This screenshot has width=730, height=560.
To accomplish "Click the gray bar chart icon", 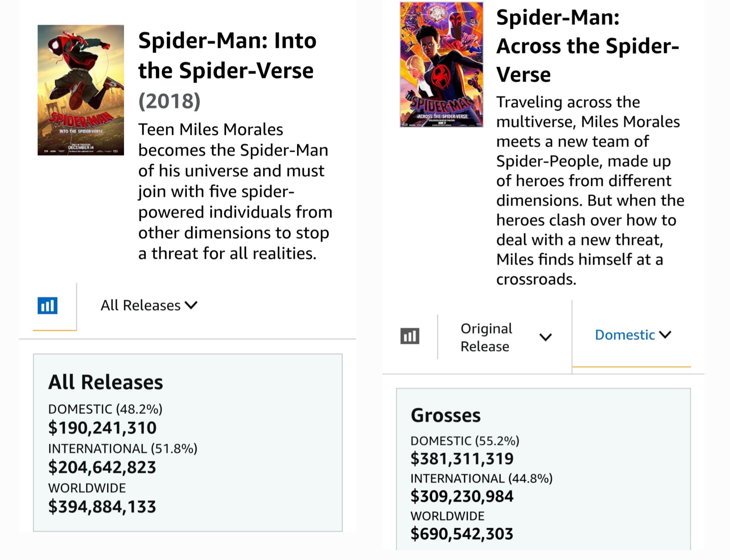I will click(410, 336).
